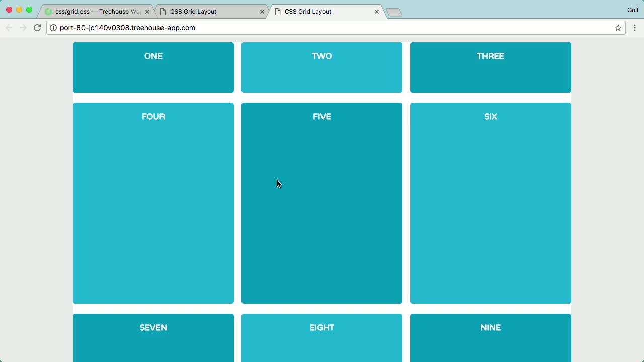Viewport: 644px width, 362px height.
Task: Bookmark this page with the star icon
Action: coord(618,28)
